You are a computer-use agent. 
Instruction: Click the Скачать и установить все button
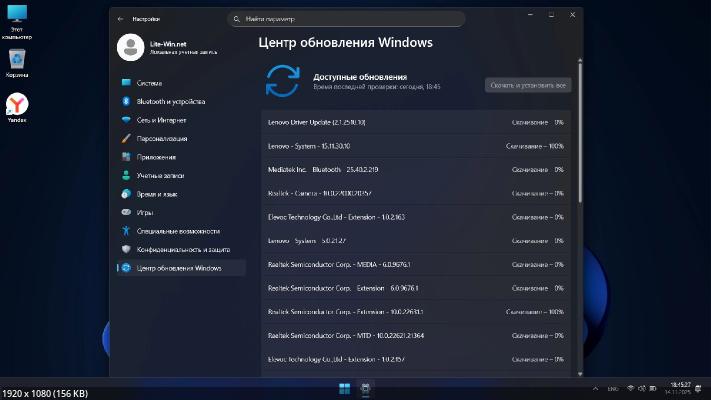528,85
